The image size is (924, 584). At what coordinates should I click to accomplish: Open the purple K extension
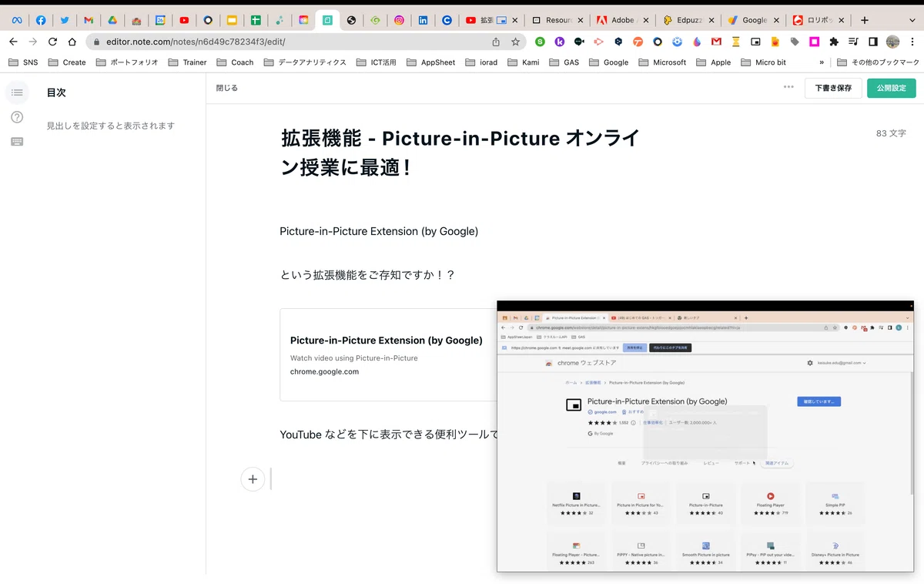(560, 42)
